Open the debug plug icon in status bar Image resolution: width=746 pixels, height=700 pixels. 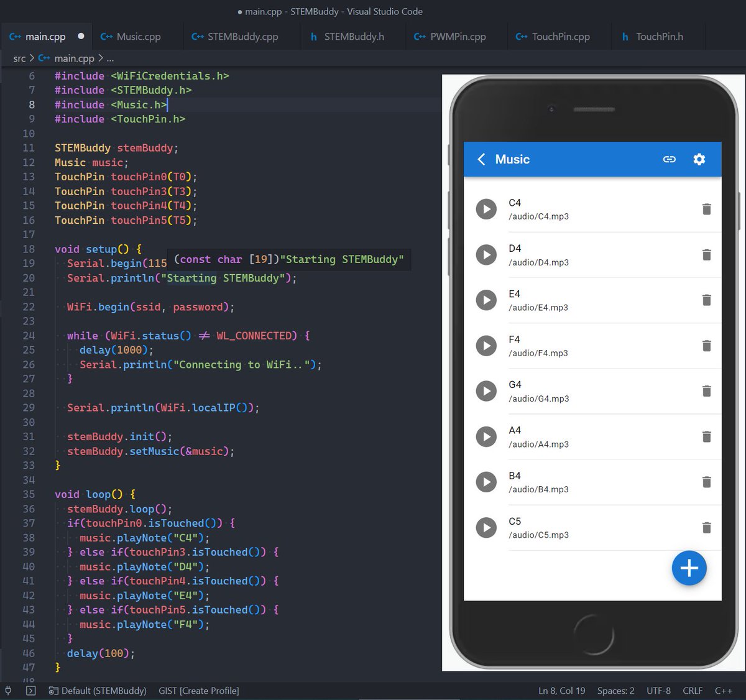(x=8, y=691)
